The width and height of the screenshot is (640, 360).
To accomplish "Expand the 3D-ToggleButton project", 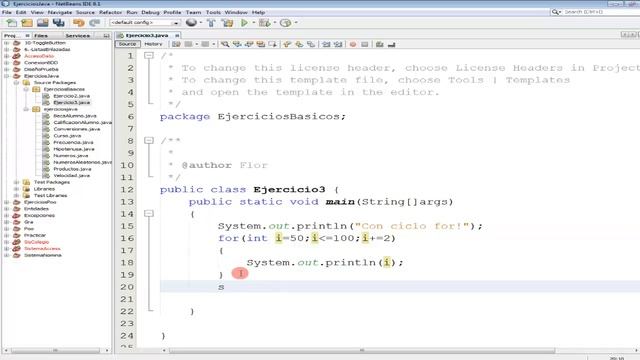I will coord(7,42).
